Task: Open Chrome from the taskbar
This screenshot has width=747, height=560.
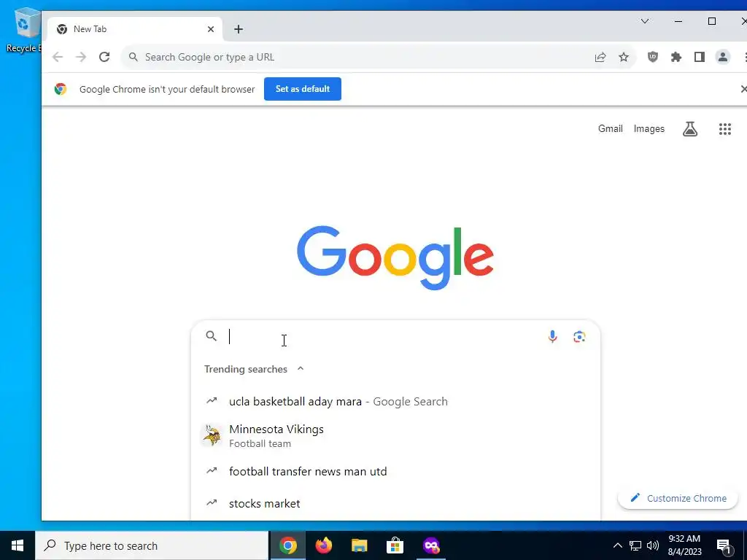Action: pyautogui.click(x=287, y=545)
